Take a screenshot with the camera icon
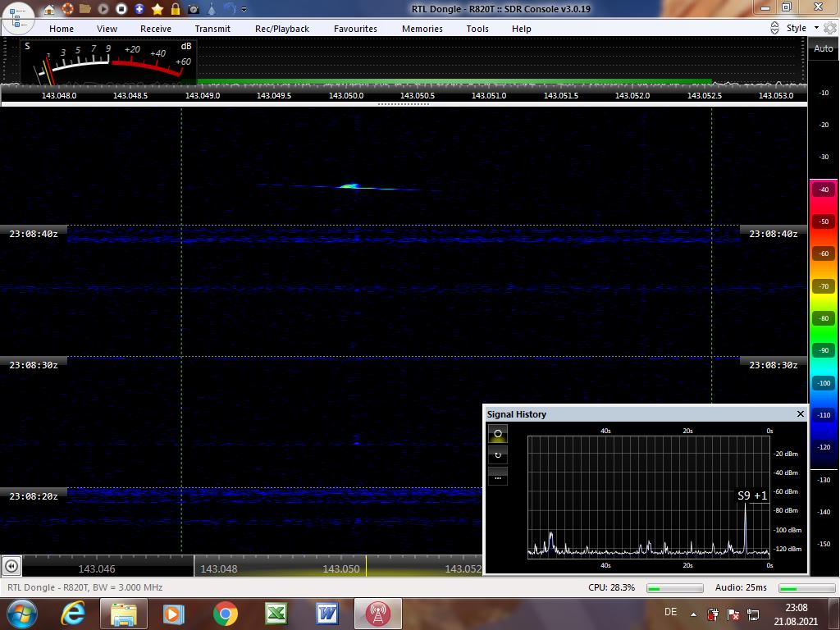This screenshot has width=840, height=630. coord(194,9)
